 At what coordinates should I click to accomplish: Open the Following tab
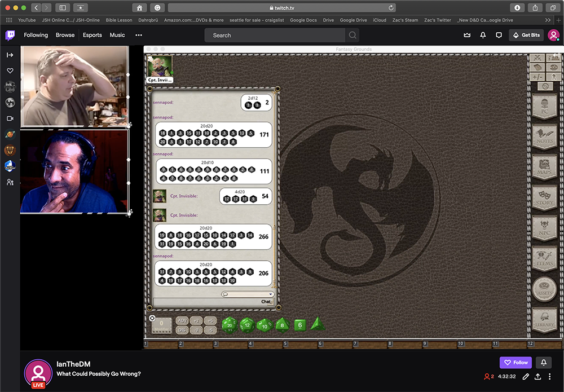point(36,35)
